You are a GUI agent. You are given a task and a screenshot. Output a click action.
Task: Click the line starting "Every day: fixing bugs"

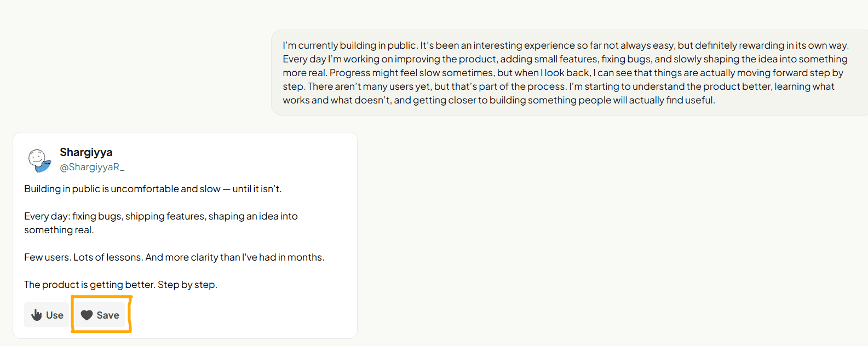160,216
